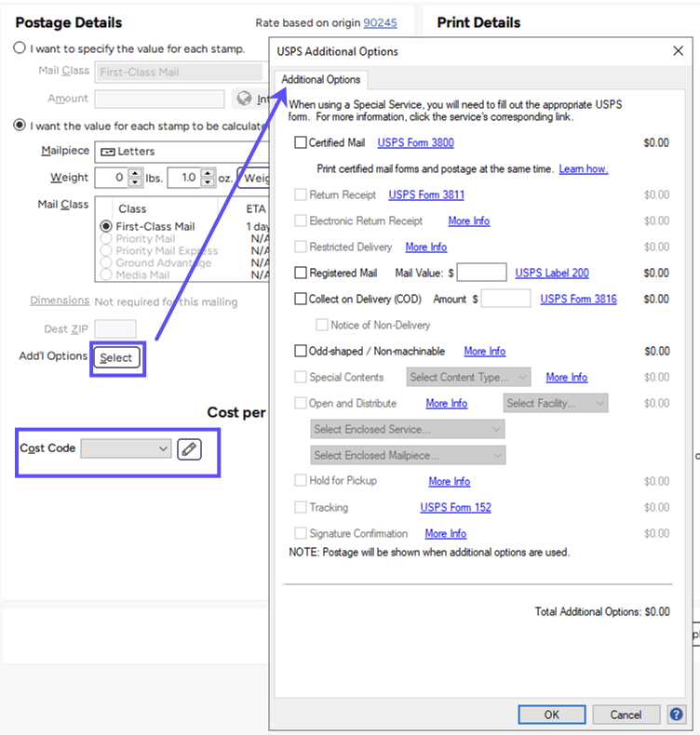The height and width of the screenshot is (735, 700).
Task: Open More Info for Signature Confirmation
Action: [x=445, y=533]
